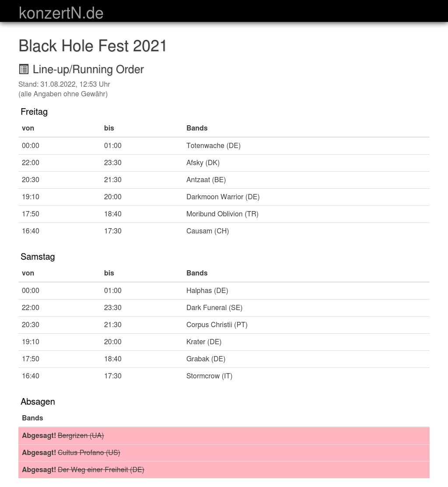Click on Moribund Oblivion (TR)
Image resolution: width=448 pixels, height=487 pixels.
[222, 214]
